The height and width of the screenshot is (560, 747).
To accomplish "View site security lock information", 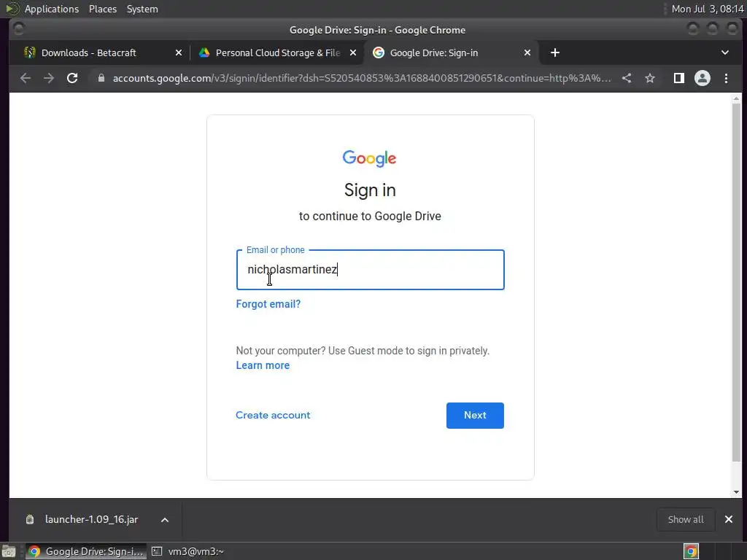I will (x=101, y=78).
